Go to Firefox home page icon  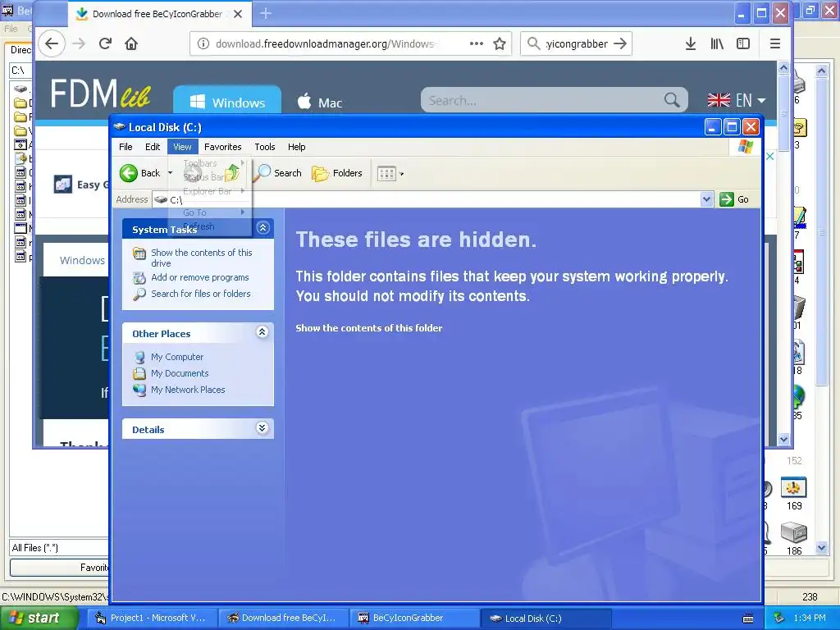pos(131,43)
